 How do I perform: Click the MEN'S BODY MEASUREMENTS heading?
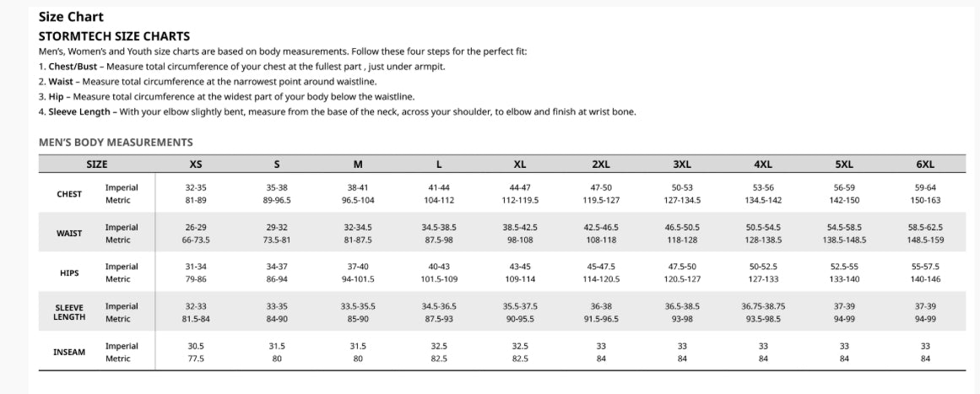pyautogui.click(x=116, y=143)
